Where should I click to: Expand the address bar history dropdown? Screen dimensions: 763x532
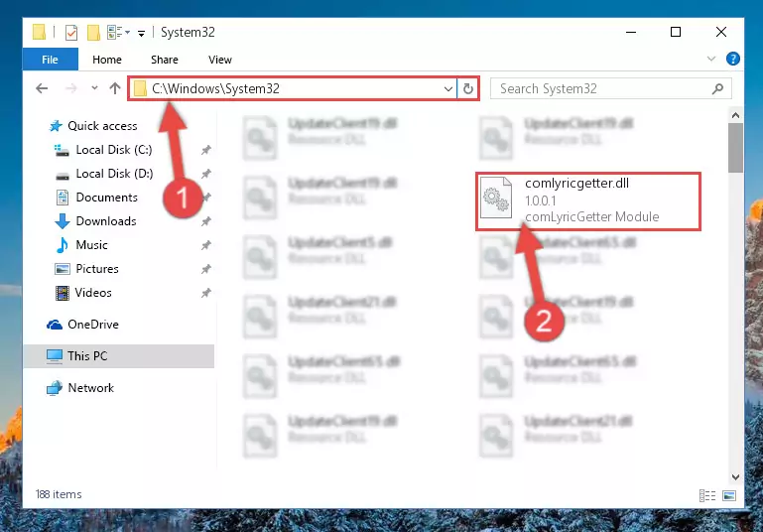point(448,89)
